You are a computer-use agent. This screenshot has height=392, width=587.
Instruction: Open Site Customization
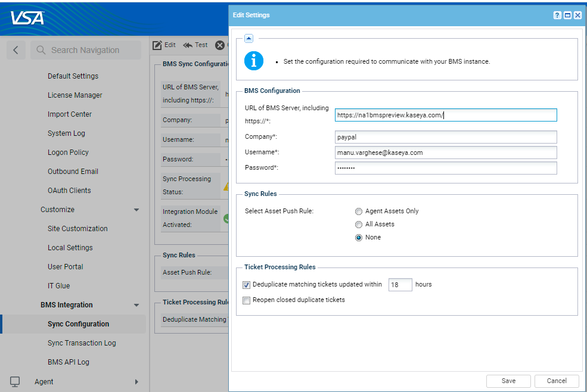[77, 229]
